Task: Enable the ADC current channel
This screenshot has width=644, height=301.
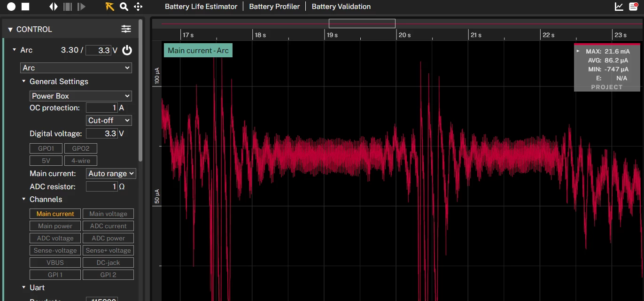Action: tap(109, 226)
